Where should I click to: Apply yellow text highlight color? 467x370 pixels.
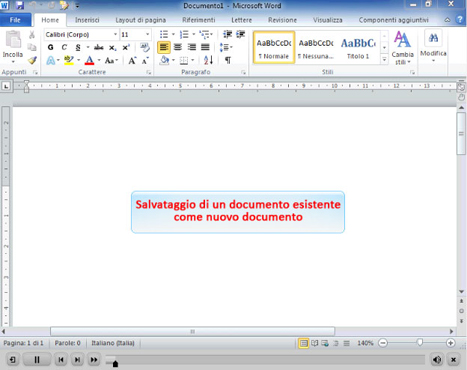[x=69, y=60]
